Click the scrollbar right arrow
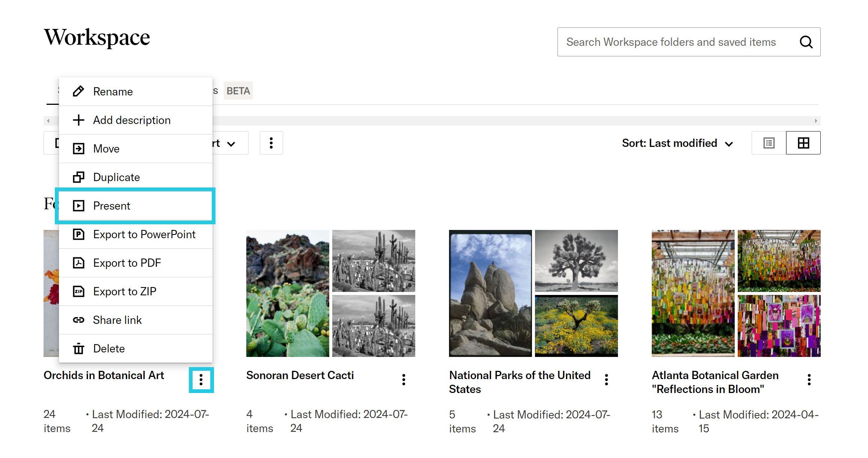The image size is (868, 458). click(x=816, y=121)
